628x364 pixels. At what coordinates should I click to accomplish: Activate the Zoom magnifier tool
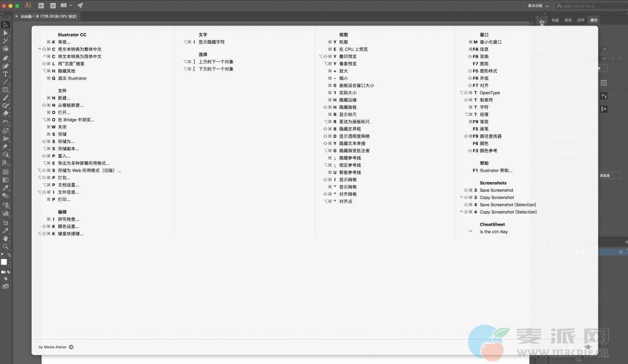[5, 246]
